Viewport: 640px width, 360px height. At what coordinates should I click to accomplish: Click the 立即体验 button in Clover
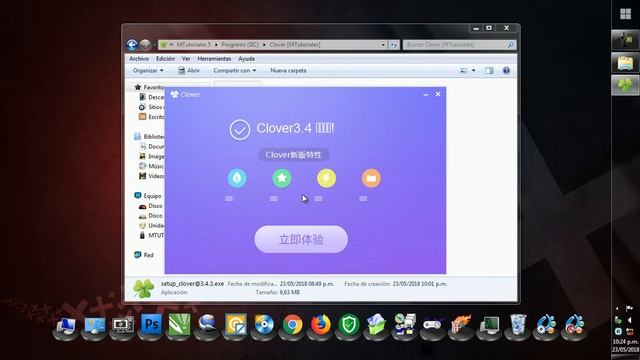click(x=301, y=239)
